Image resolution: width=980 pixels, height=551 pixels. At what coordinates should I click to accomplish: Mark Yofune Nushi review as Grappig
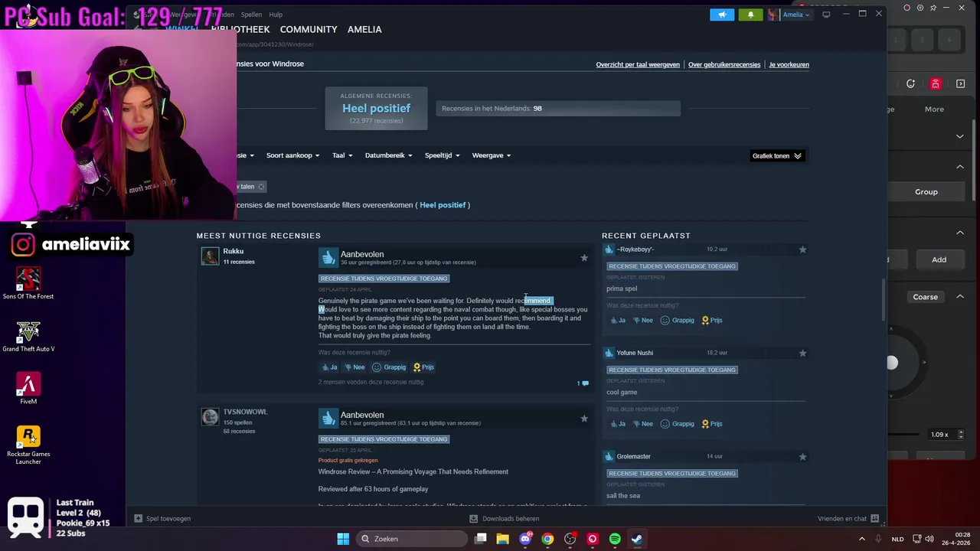(x=678, y=424)
